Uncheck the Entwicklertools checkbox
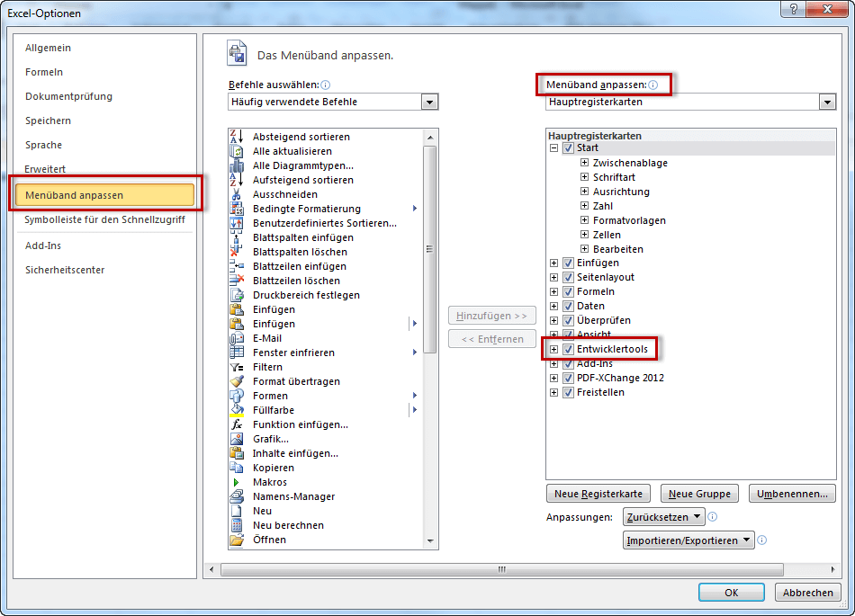Image resolution: width=855 pixels, height=616 pixels. coord(568,349)
